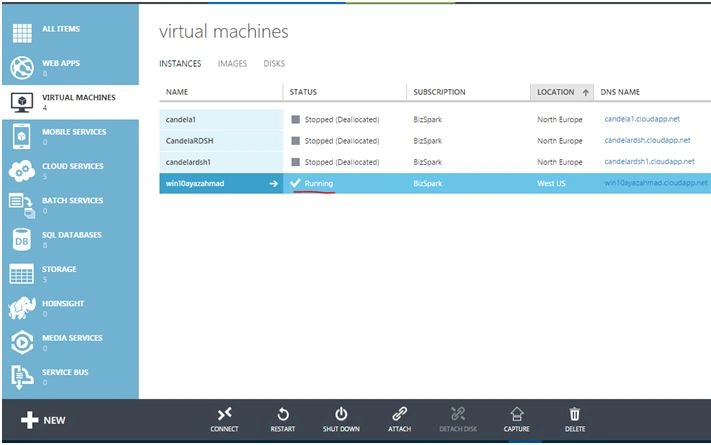Open Service Bus icon
Viewport: 711px width, 445px height.
pyautogui.click(x=22, y=377)
